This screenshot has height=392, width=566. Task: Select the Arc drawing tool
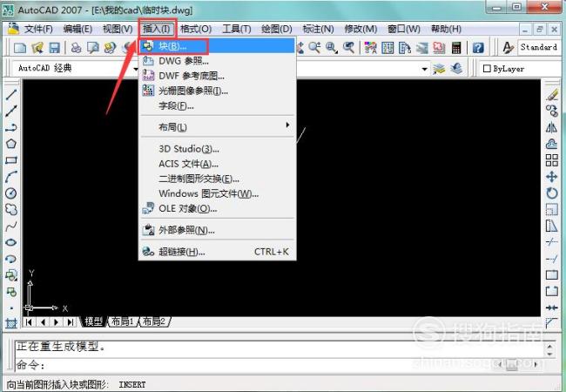pyautogui.click(x=11, y=177)
